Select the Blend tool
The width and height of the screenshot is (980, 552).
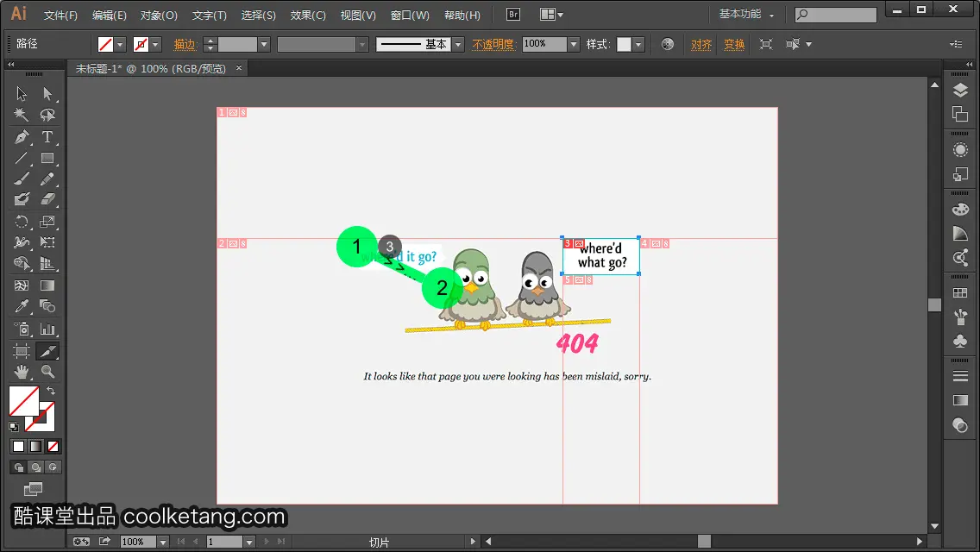pos(47,306)
